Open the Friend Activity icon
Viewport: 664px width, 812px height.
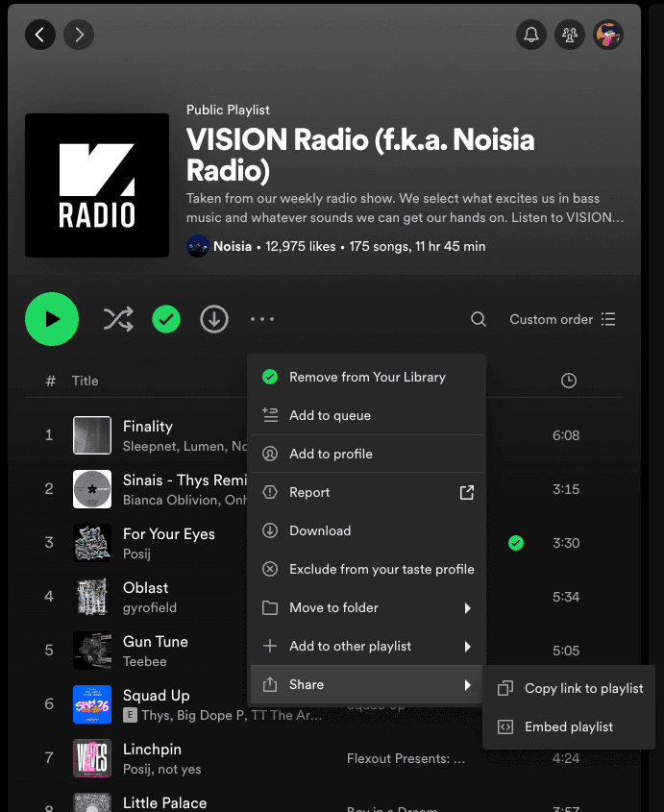(570, 36)
